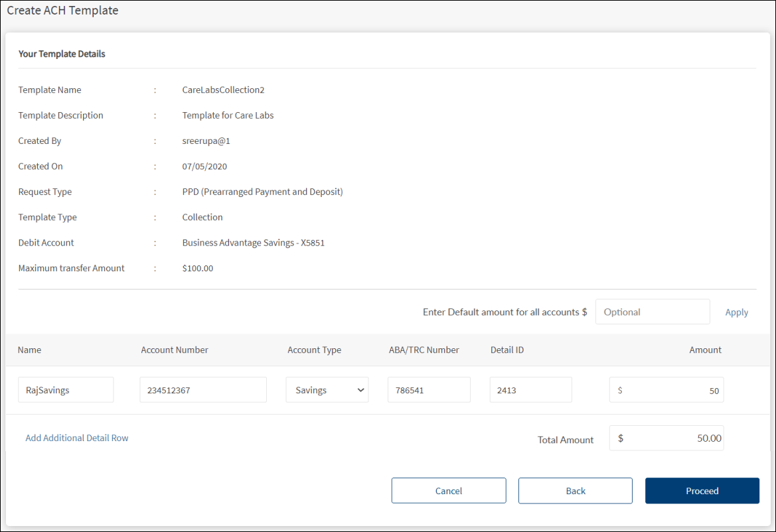This screenshot has width=776, height=532.
Task: Click the Business Advantage Savings - X5851 text
Action: 253,243
